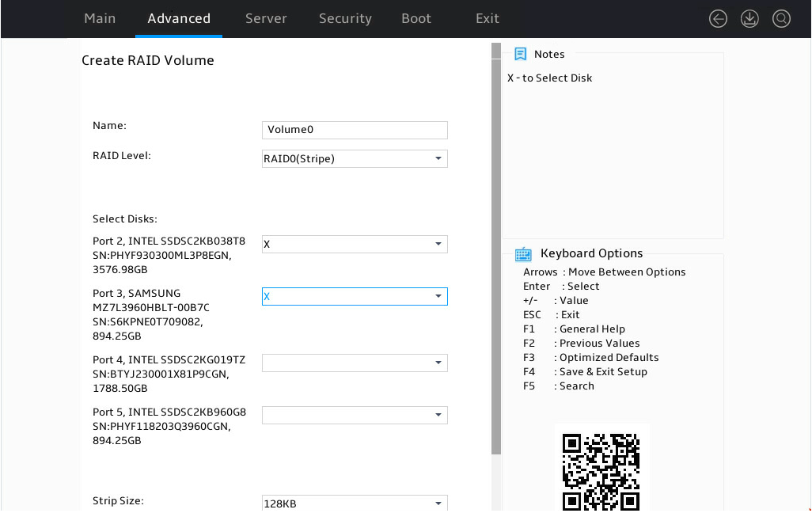Open the RAID Level dropdown
812x513 pixels.
click(355, 158)
